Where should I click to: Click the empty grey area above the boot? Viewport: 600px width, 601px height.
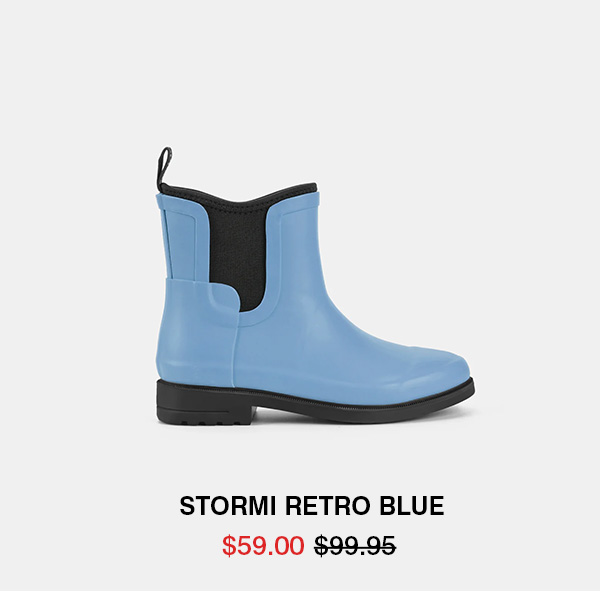pyautogui.click(x=300, y=69)
